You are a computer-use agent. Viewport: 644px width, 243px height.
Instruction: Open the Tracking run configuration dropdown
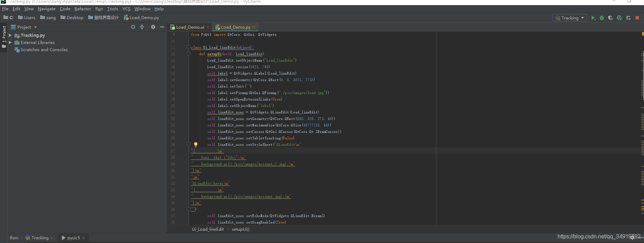coord(570,18)
